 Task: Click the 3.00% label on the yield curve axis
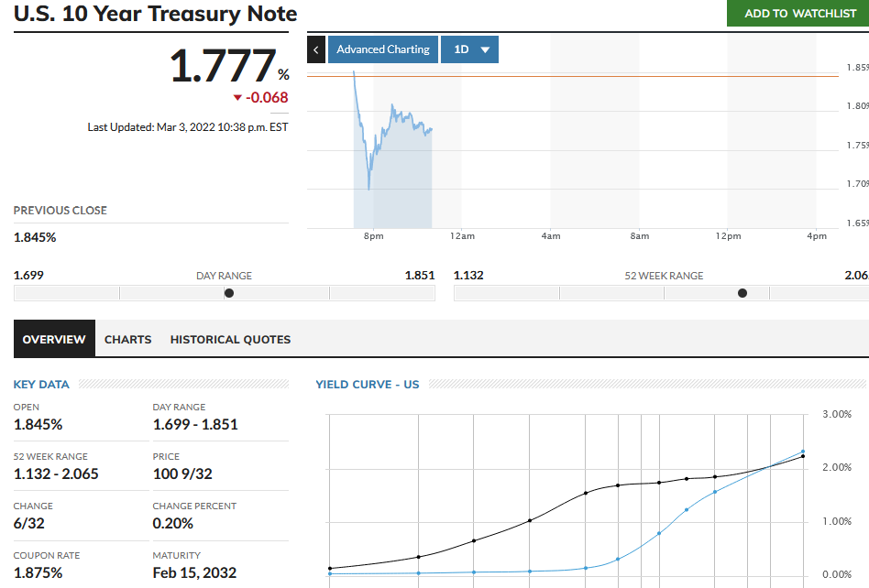point(837,414)
